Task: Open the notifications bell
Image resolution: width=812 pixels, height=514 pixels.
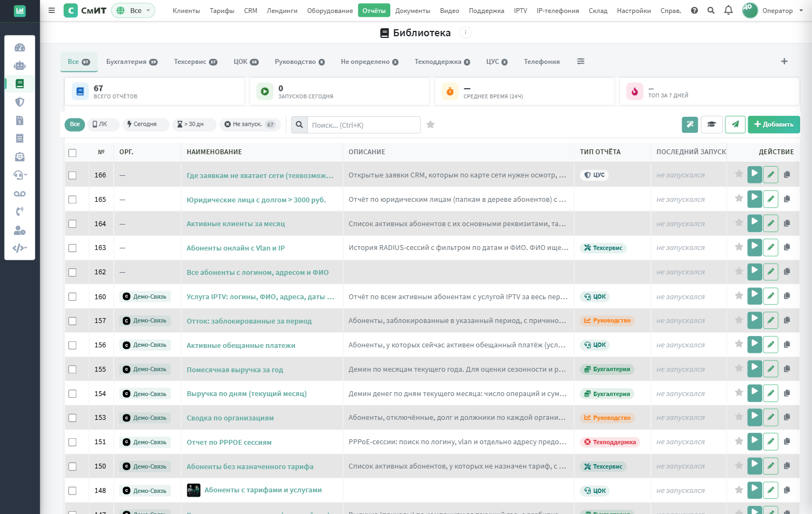Action: [x=729, y=10]
